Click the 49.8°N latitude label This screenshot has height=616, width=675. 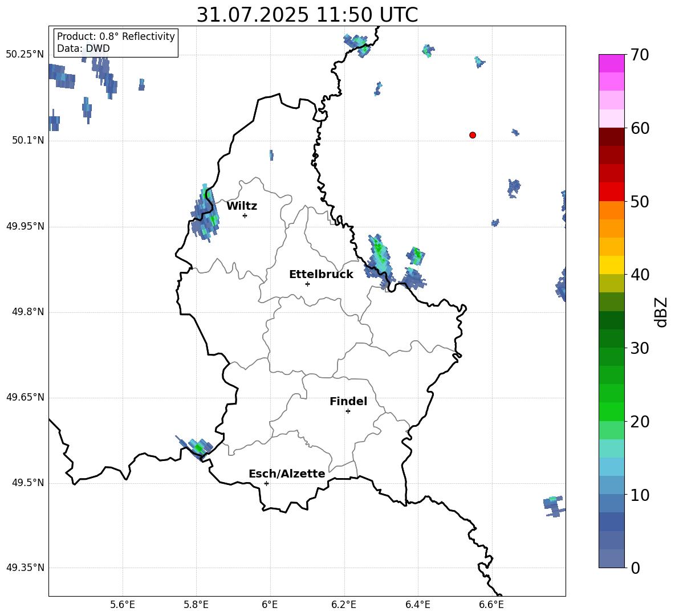point(28,312)
